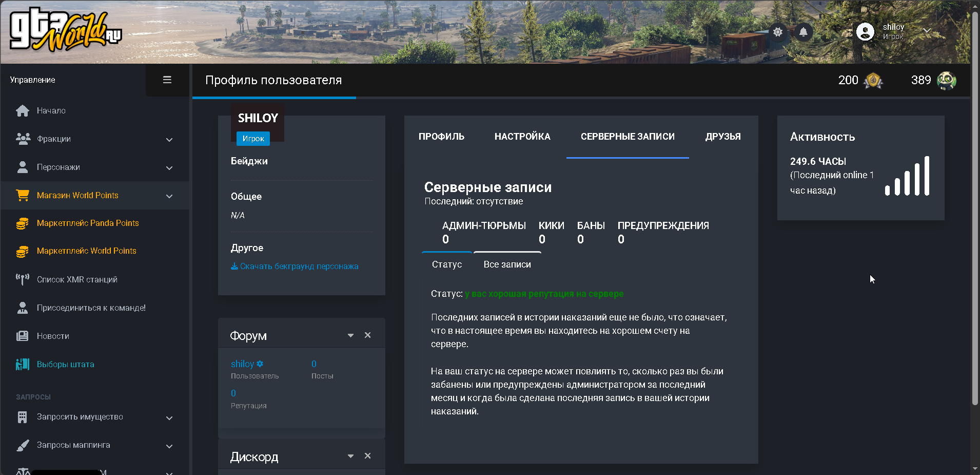Close the Форум panel
Image resolution: width=980 pixels, height=475 pixels.
[x=367, y=335]
